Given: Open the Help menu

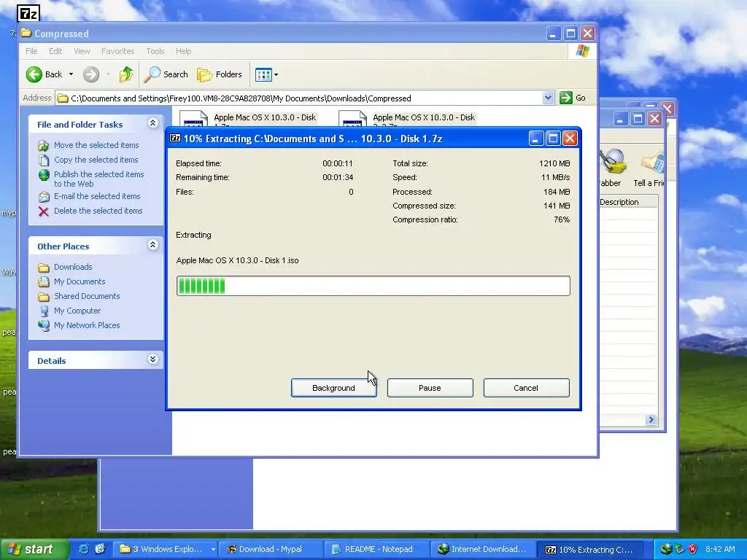Looking at the screenshot, I should click(x=183, y=51).
